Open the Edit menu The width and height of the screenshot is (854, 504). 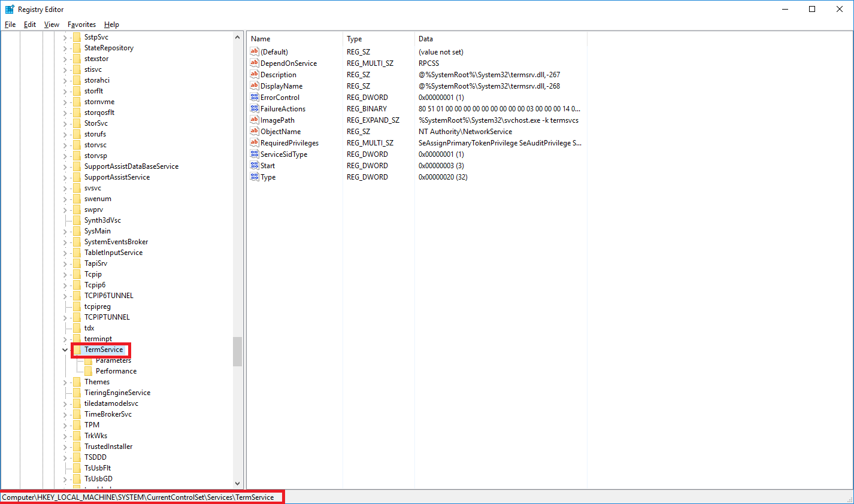coord(30,25)
